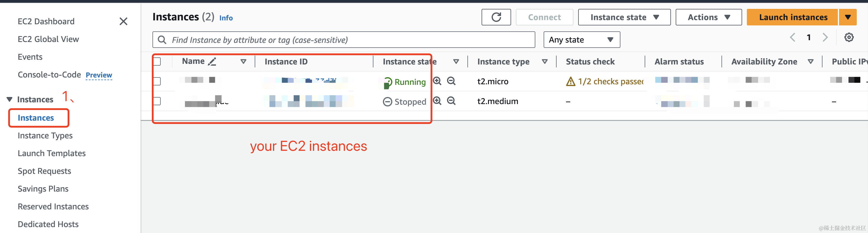Select Instances sidebar link
868x233 pixels.
(36, 118)
